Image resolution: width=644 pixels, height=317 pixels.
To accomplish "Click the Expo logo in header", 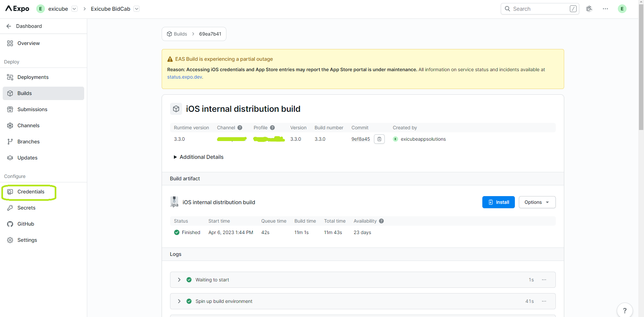I will (17, 9).
